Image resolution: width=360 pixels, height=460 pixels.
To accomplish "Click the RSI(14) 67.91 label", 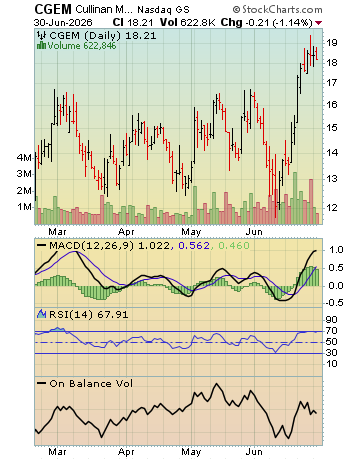I will 88,314.
